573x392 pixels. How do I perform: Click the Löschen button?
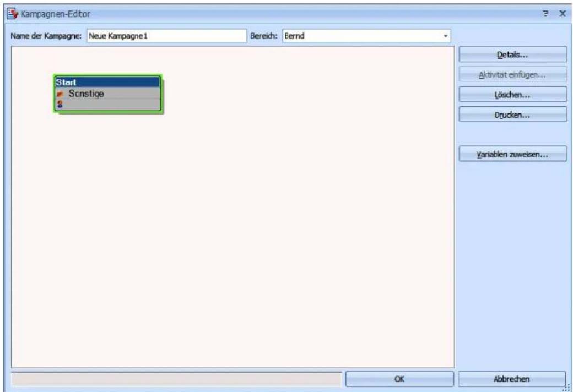(513, 95)
